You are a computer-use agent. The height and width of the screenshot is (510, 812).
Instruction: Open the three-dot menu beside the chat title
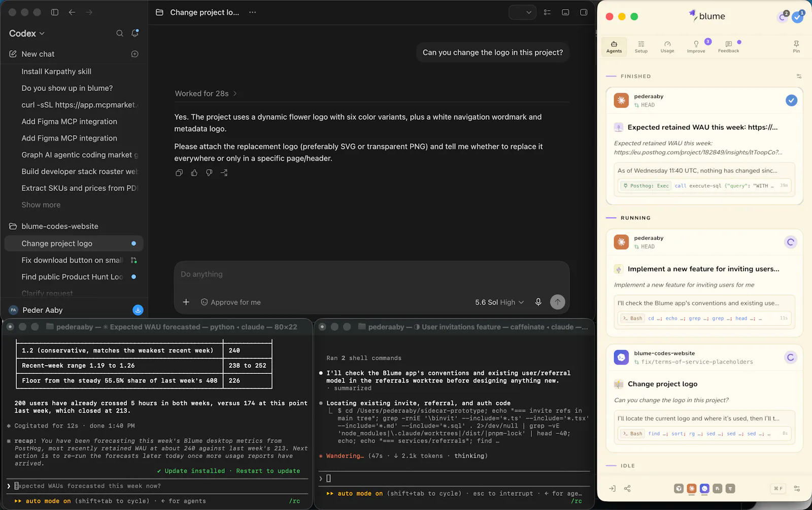coord(253,12)
